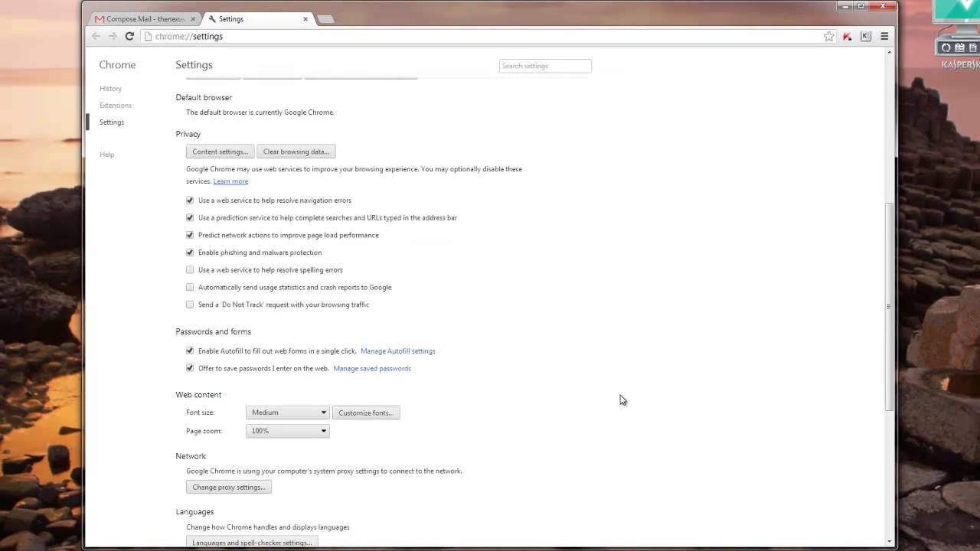Toggle the Enable Autofill checkbox
The image size is (980, 551).
click(x=190, y=350)
